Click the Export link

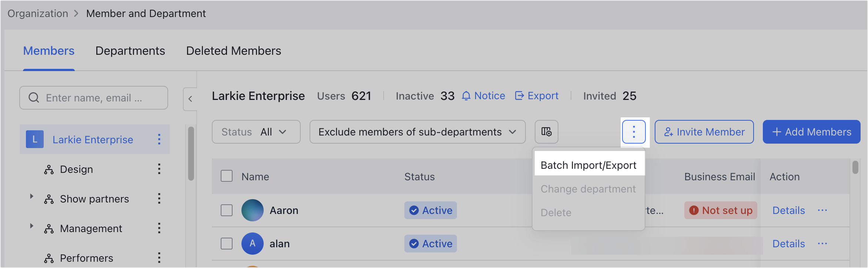(537, 96)
